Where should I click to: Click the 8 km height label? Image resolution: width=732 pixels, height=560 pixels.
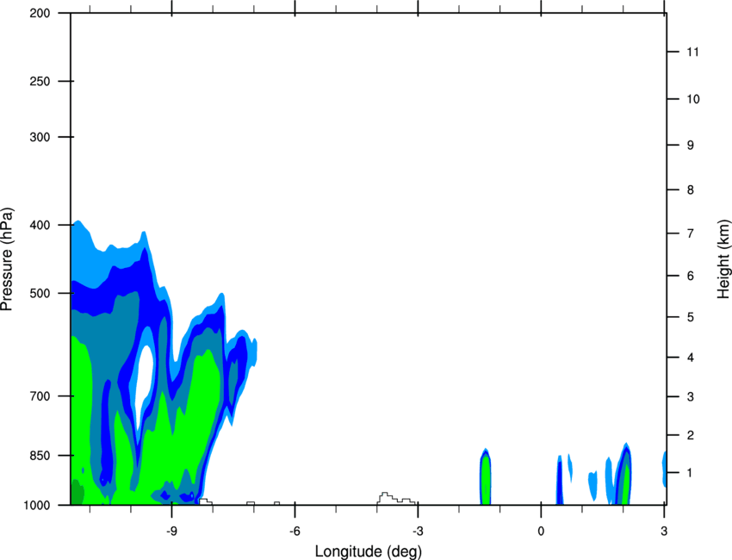coord(691,190)
